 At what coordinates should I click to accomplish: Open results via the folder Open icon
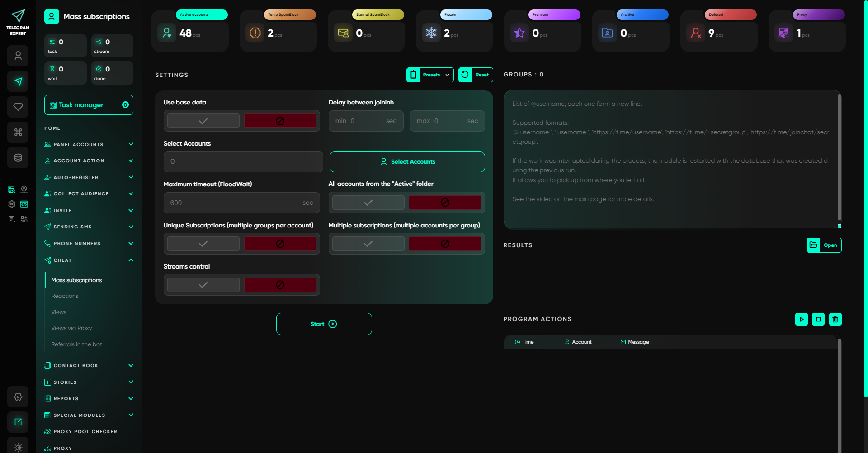(813, 245)
